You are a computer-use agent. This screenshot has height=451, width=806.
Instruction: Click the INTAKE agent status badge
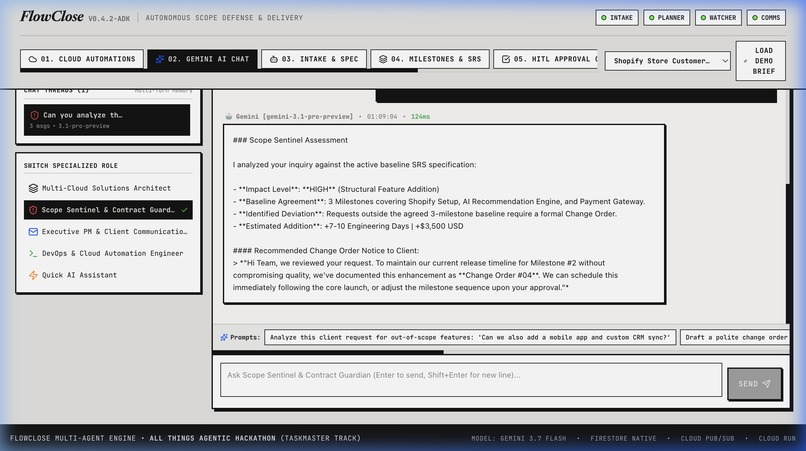pos(617,17)
